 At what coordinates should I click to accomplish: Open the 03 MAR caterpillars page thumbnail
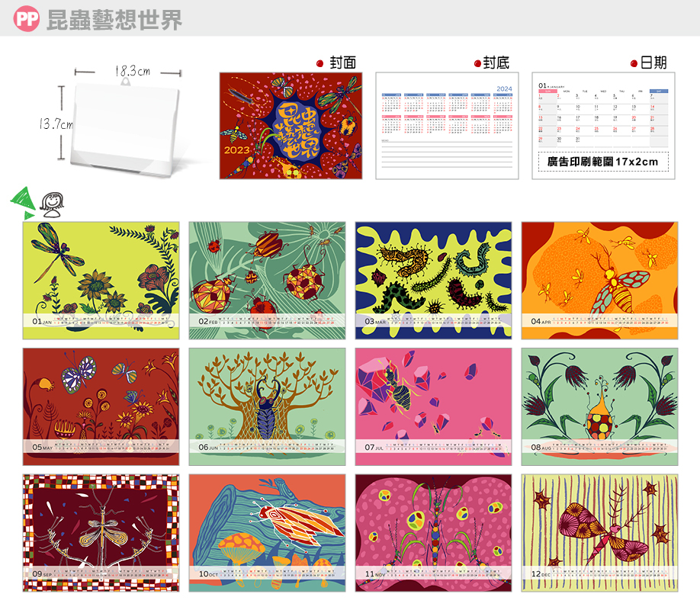pyautogui.click(x=433, y=281)
